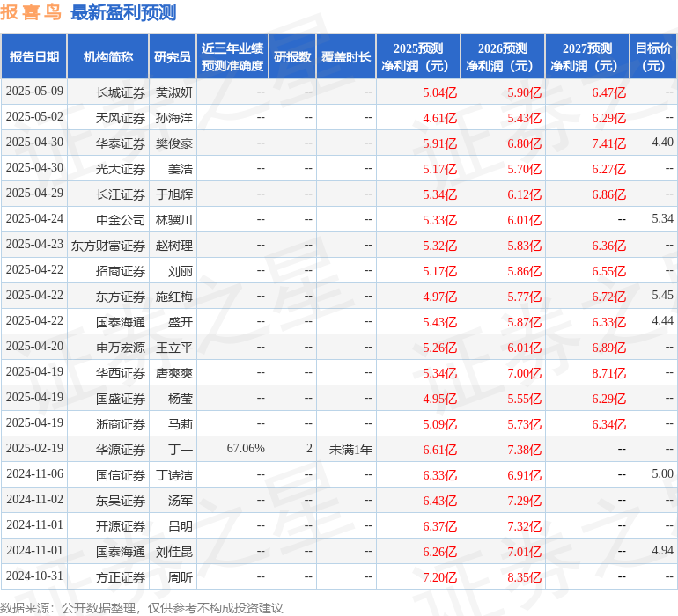The width and height of the screenshot is (678, 616).
Task: Click the date 2024-10-31
Action: pos(34,576)
